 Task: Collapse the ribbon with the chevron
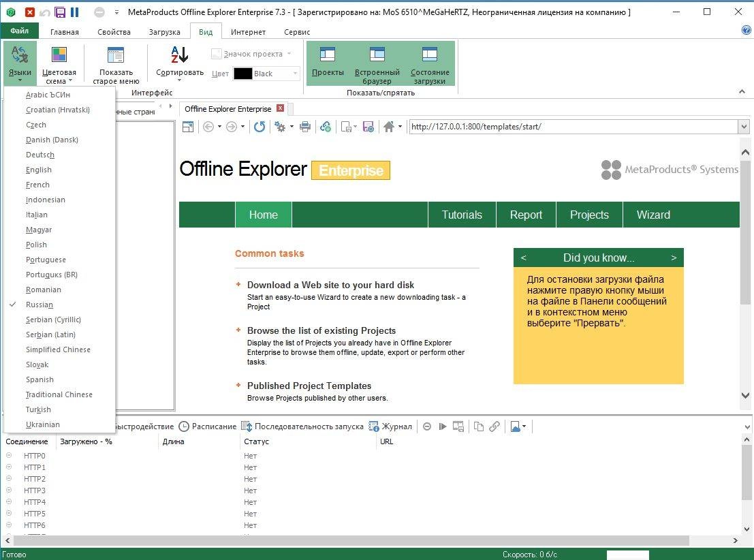(742, 91)
